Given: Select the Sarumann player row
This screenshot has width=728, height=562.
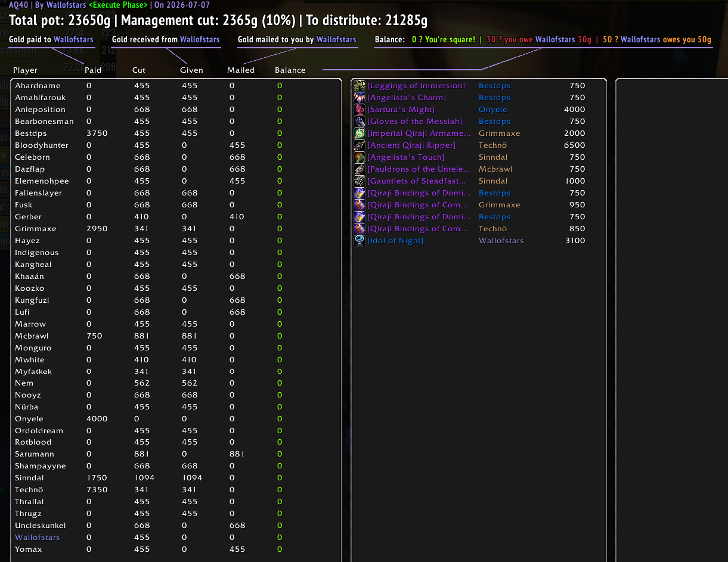Looking at the screenshot, I should point(176,454).
